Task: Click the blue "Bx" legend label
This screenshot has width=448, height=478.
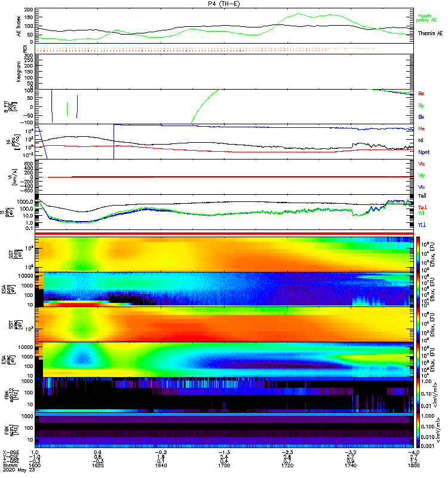Action: (421, 117)
